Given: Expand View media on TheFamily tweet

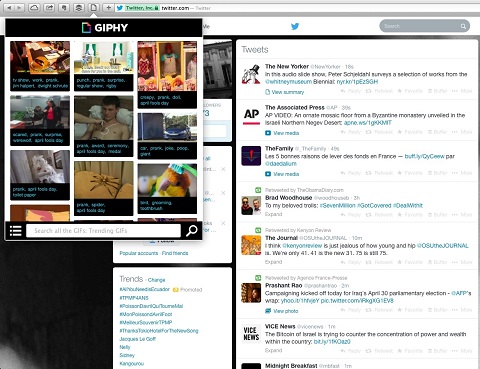Looking at the screenshot, I should (282, 174).
